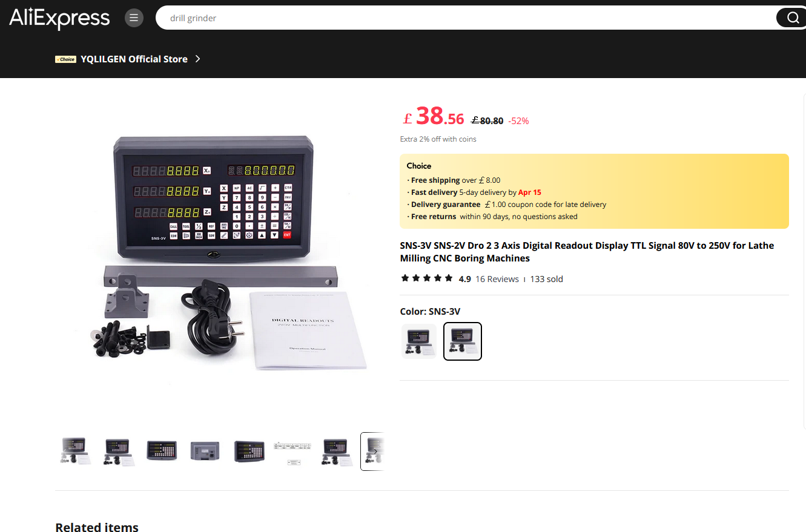Open the 16 Reviews link
The image size is (806, 532).
497,279
